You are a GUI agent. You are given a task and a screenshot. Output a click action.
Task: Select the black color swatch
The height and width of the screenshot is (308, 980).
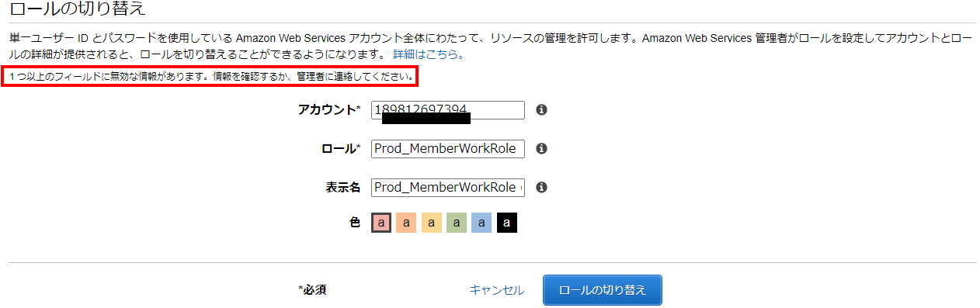click(507, 223)
